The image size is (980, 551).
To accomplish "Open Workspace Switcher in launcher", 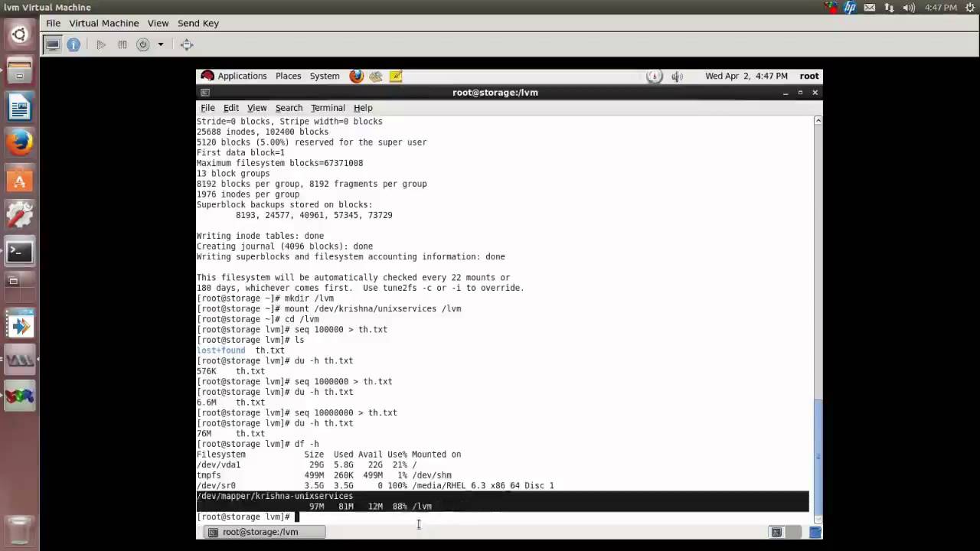I will (x=19, y=287).
